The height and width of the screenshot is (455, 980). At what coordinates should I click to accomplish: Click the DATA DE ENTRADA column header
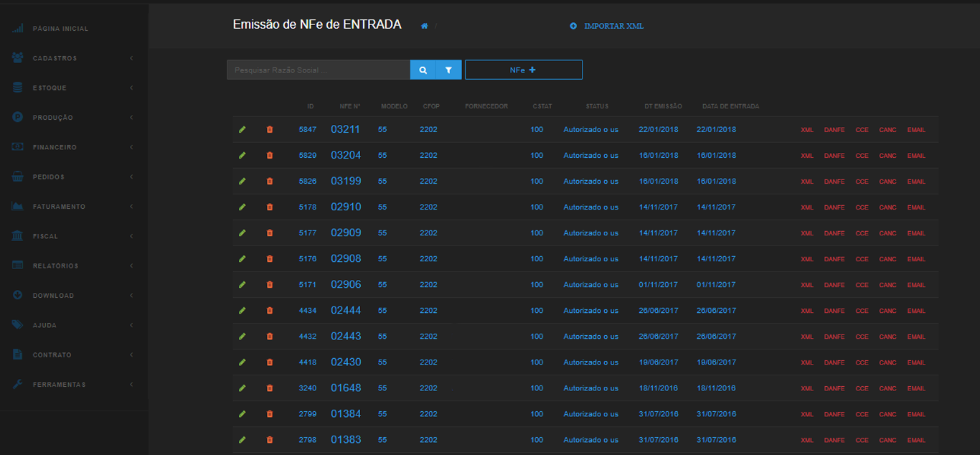[x=730, y=106]
